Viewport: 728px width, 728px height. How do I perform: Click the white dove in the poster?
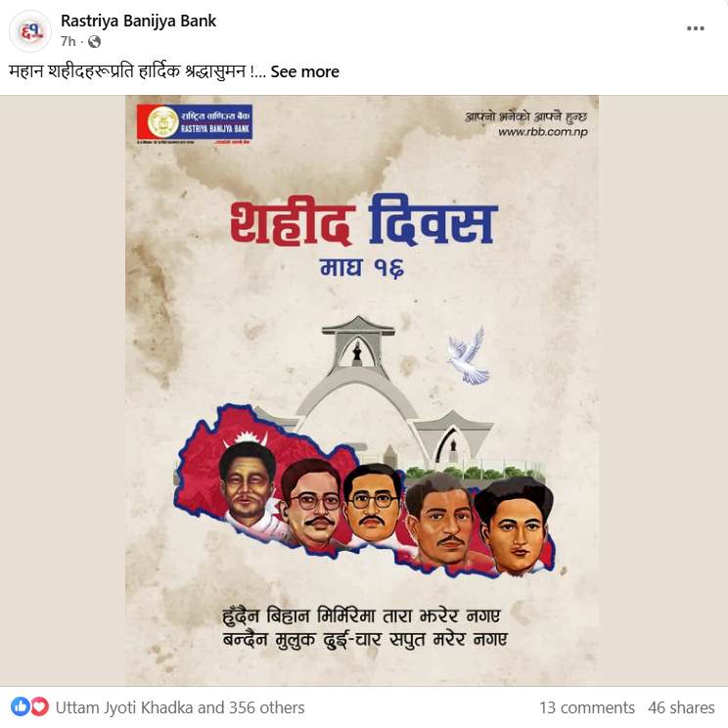pyautogui.click(x=468, y=357)
